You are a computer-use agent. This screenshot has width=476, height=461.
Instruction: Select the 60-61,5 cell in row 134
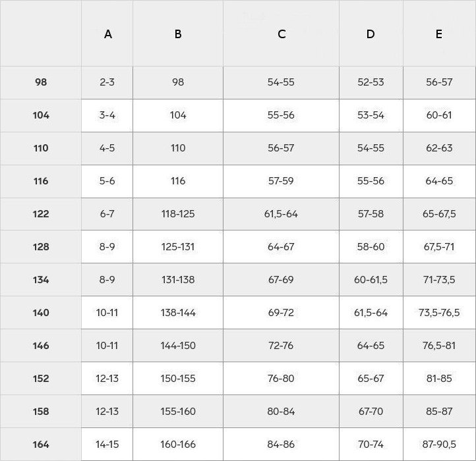(371, 280)
